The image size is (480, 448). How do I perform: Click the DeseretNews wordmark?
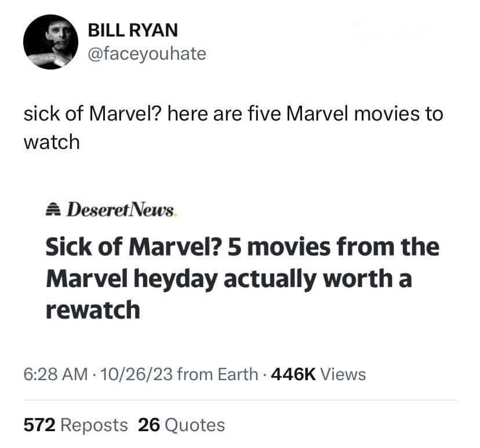pos(120,209)
